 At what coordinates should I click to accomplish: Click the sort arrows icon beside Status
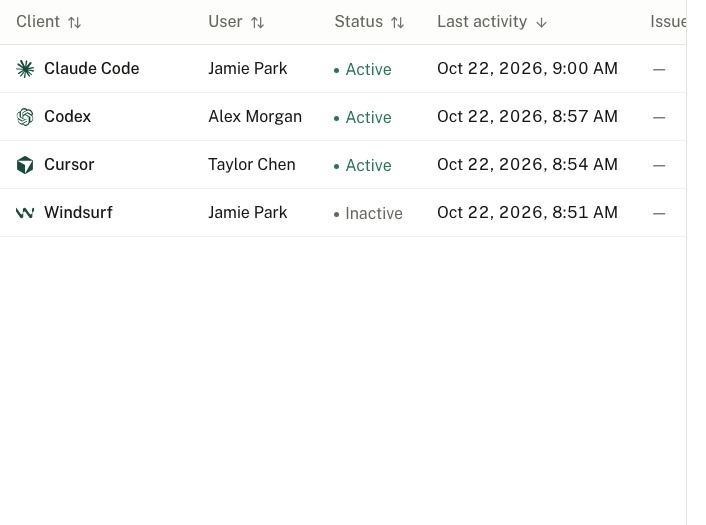click(398, 22)
